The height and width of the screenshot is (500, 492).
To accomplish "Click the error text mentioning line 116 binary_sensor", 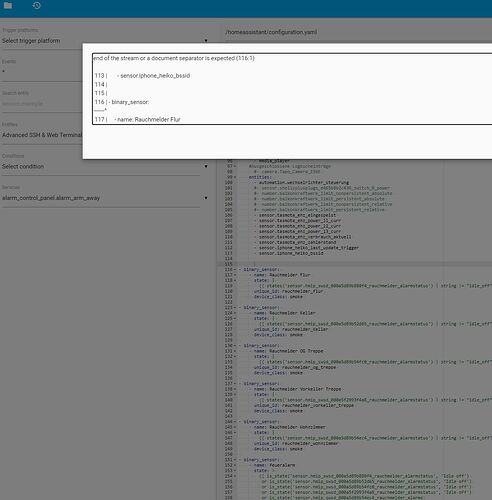I will coord(122,102).
